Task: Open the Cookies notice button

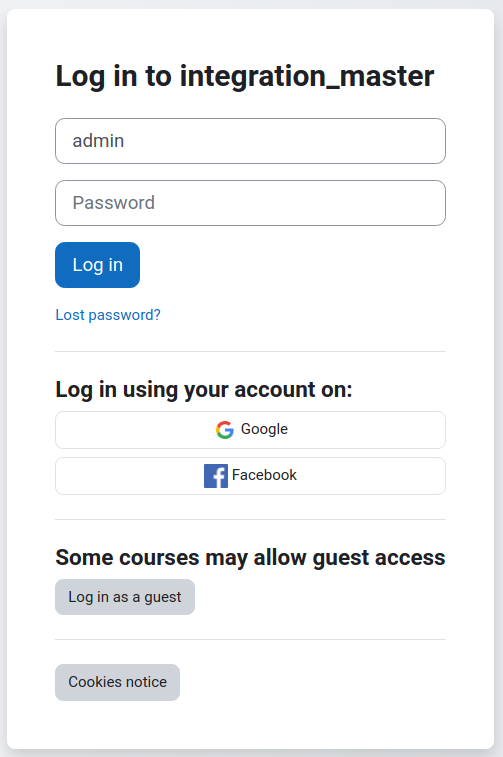Action: (x=117, y=682)
